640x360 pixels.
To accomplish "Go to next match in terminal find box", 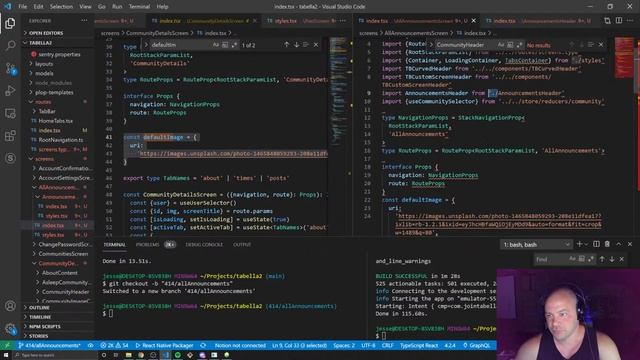I will point(612,259).
